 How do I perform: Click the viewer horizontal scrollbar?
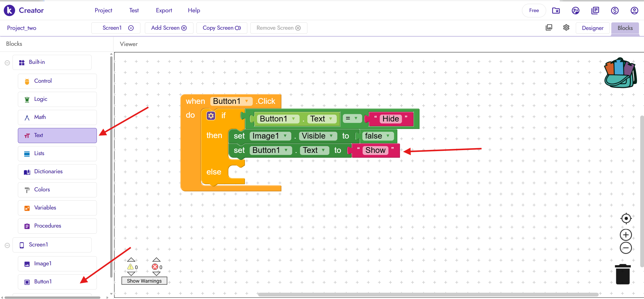[x=428, y=294]
